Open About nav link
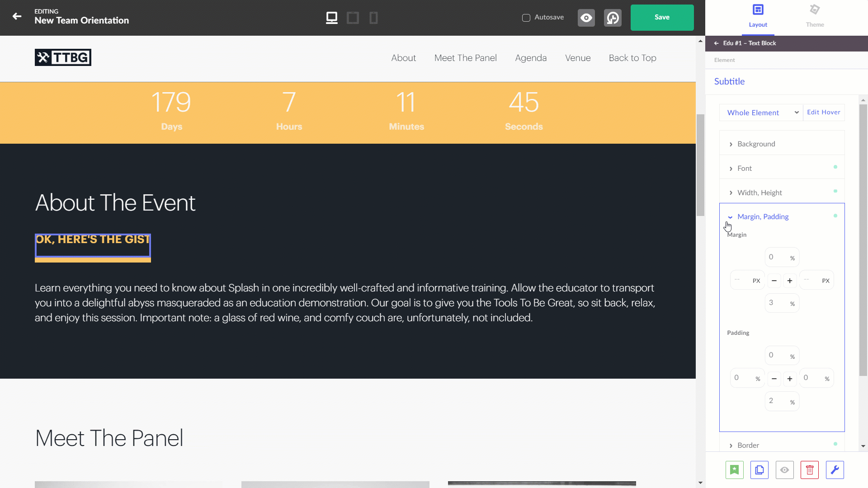This screenshot has height=488, width=868. click(x=403, y=58)
